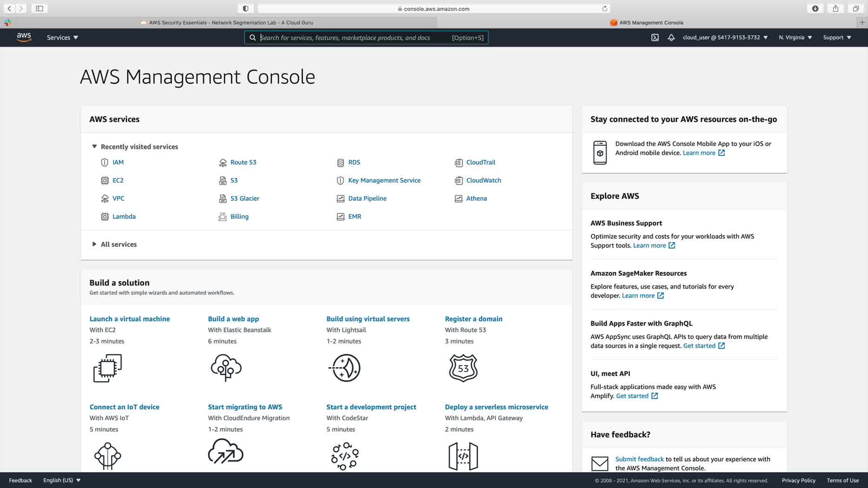Screen dimensions: 868x488
Task: Click the RDS database icon
Action: (341, 162)
